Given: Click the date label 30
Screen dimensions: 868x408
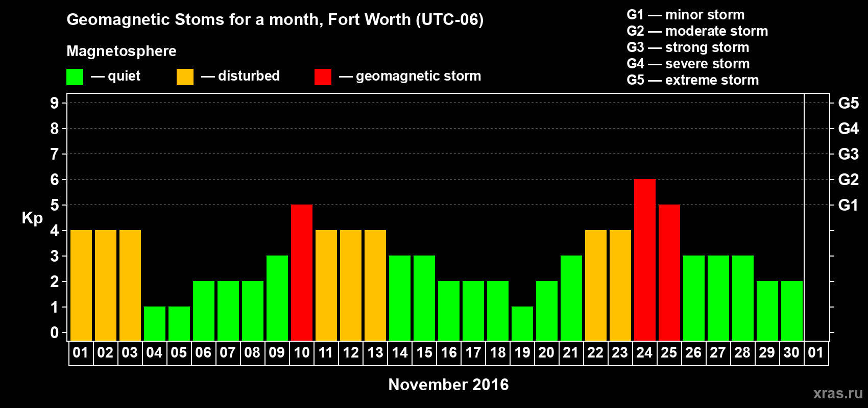Looking at the screenshot, I should tap(791, 353).
